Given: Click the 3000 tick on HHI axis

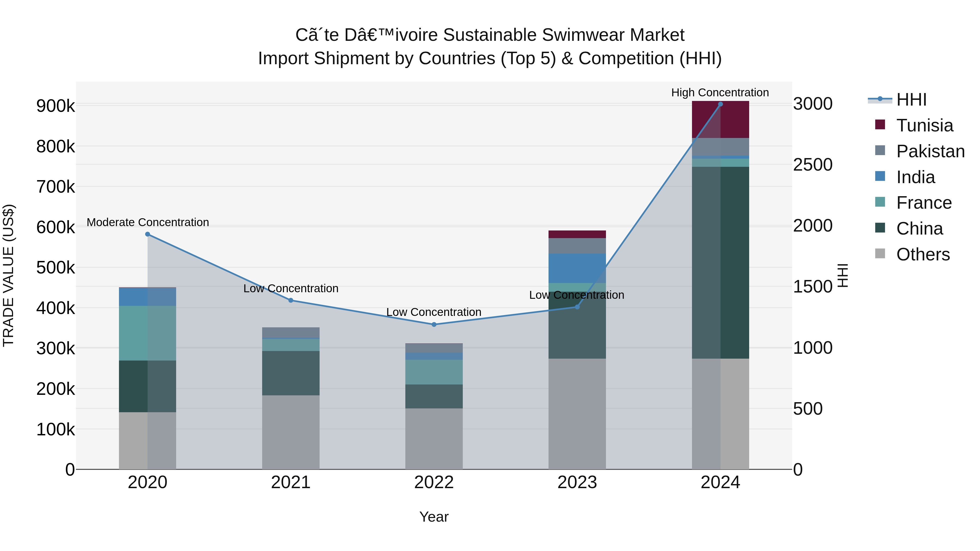Looking at the screenshot, I should pyautogui.click(x=813, y=104).
